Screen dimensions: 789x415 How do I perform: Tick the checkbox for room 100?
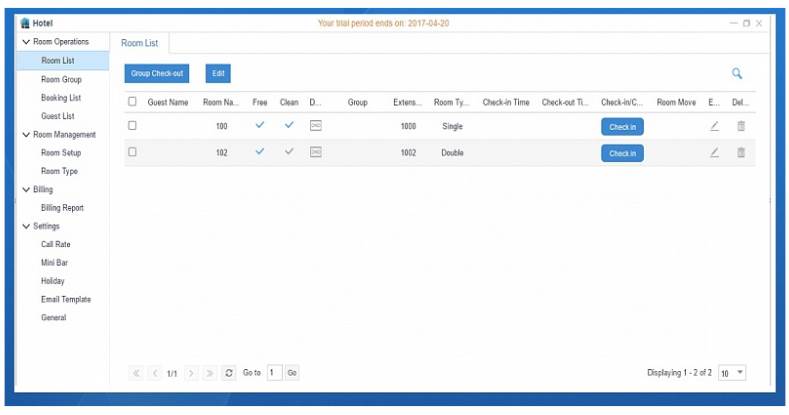[x=132, y=126]
